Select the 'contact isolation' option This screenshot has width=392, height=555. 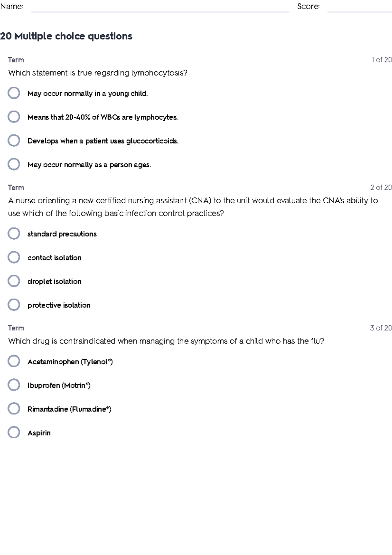coord(14,257)
